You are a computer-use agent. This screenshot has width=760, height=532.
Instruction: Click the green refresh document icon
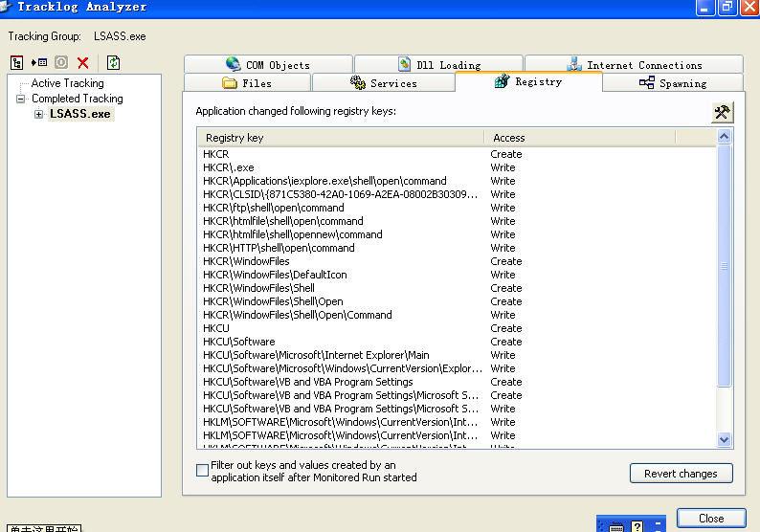113,62
